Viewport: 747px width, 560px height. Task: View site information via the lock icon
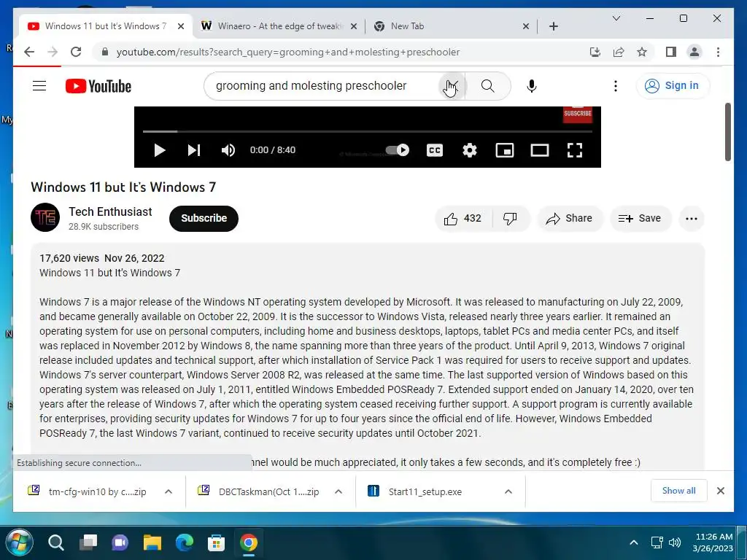[x=105, y=52]
